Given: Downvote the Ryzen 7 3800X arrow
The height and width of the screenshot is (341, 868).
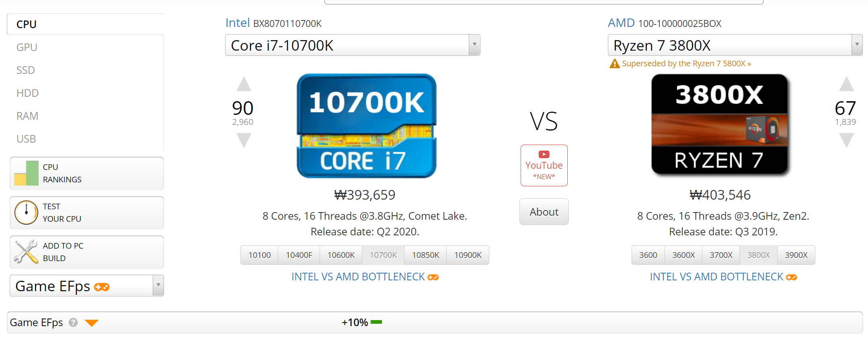Looking at the screenshot, I should [846, 140].
